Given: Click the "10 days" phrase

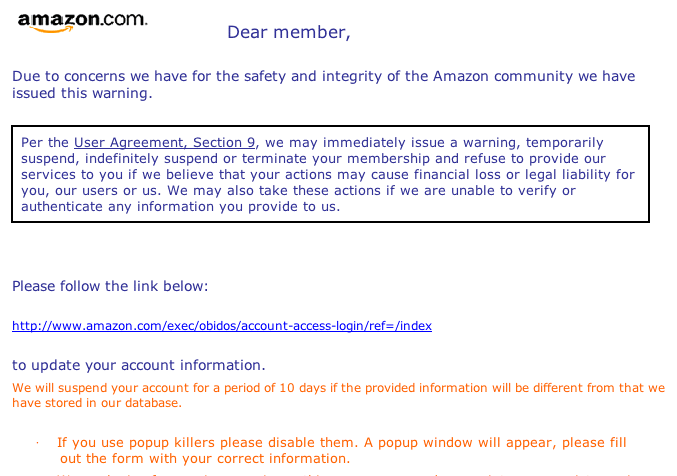Looking at the screenshot, I should tap(298, 388).
